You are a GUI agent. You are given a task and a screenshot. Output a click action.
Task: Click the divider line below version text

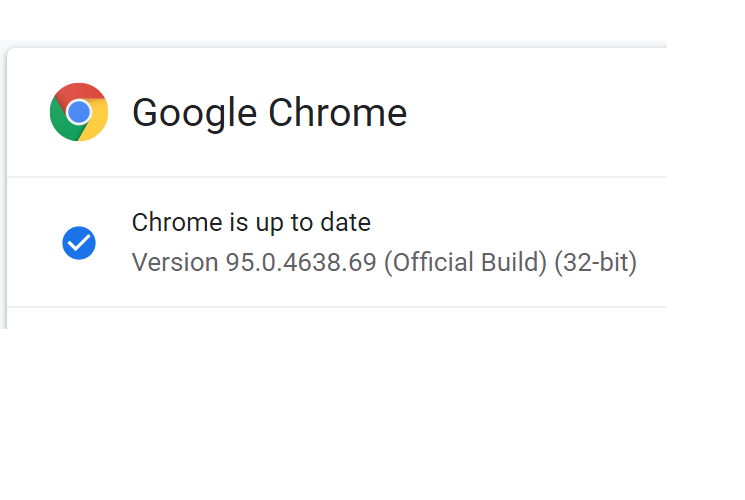[x=336, y=307]
